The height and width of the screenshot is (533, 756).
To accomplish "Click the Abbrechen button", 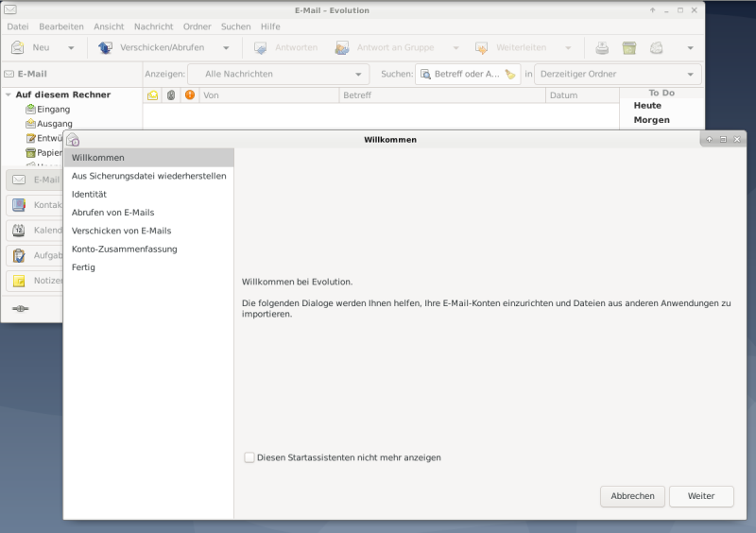I will click(632, 496).
